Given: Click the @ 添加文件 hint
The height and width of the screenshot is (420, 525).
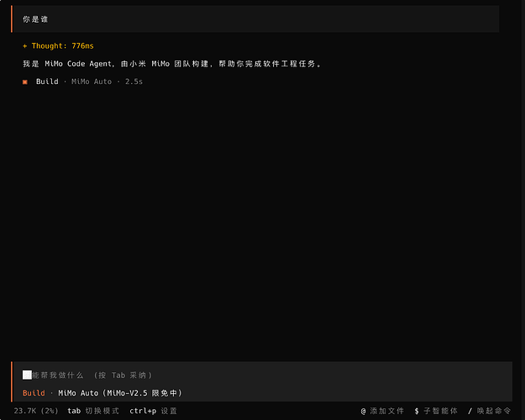Looking at the screenshot, I should (382, 411).
